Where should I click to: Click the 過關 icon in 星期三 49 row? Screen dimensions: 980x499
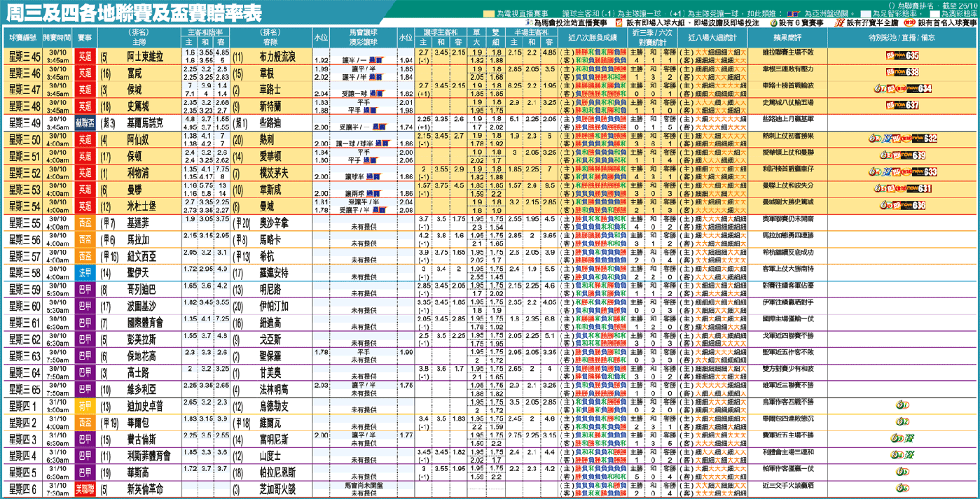(x=379, y=127)
